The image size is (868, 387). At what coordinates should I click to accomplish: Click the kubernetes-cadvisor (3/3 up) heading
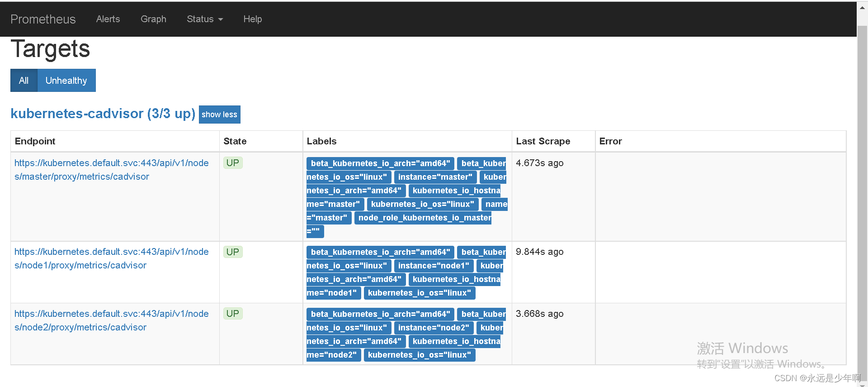pyautogui.click(x=103, y=113)
